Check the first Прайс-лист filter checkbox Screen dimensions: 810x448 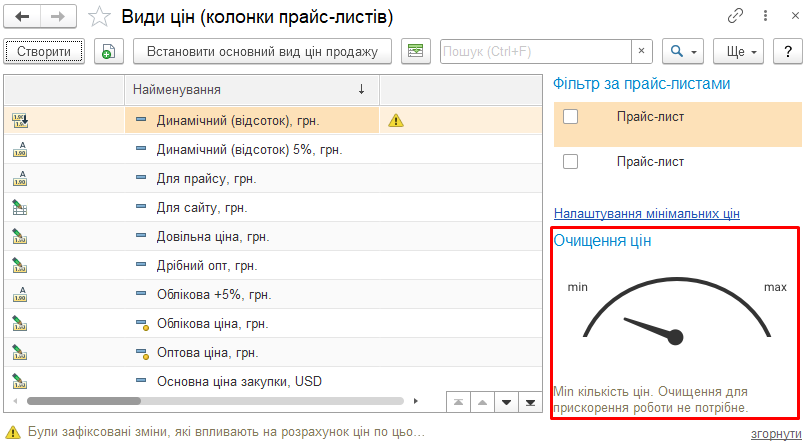pyautogui.click(x=570, y=117)
